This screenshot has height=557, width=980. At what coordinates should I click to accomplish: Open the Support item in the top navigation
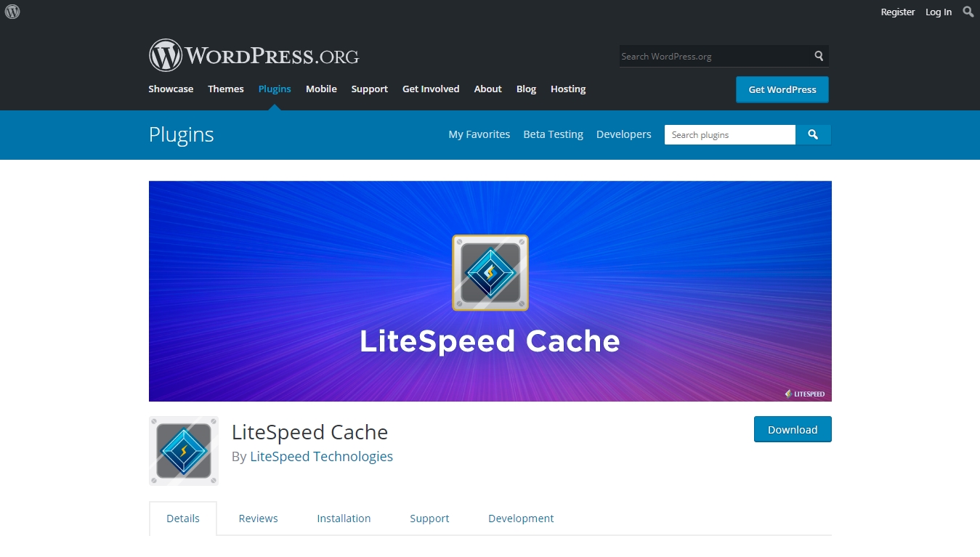pos(370,89)
